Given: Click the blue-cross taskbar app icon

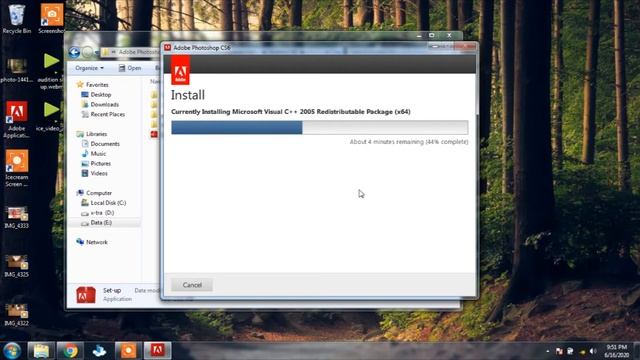Looking at the screenshot, I should click(x=99, y=351).
